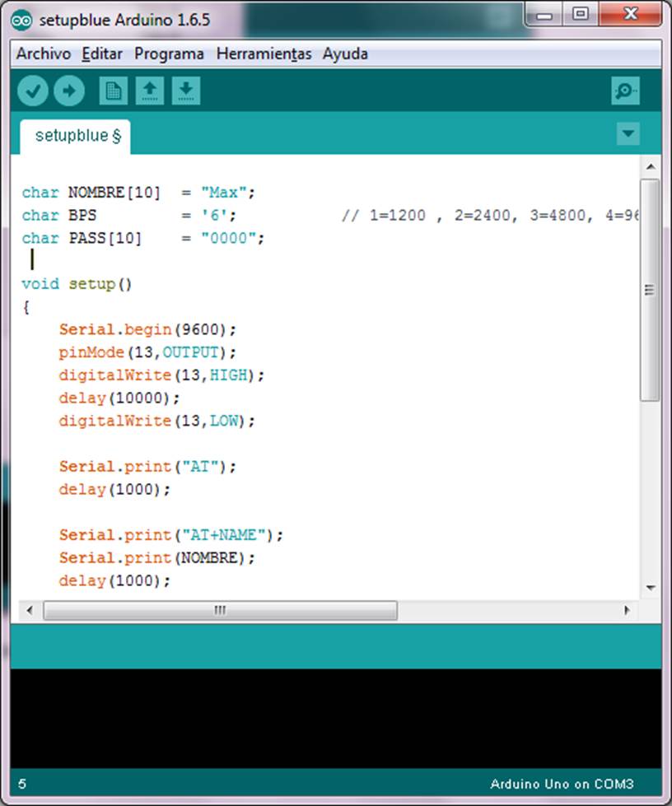
Task: Click the Arduino logo in the title bar
Action: point(21,21)
